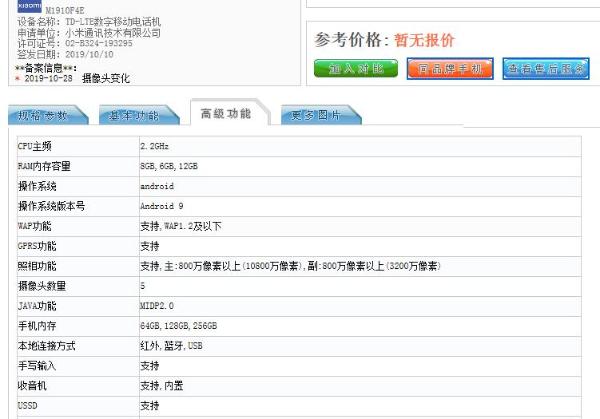The width and height of the screenshot is (600, 419).
Task: Click the 小米通讯技术有限公司 applicant text
Action: click(113, 33)
